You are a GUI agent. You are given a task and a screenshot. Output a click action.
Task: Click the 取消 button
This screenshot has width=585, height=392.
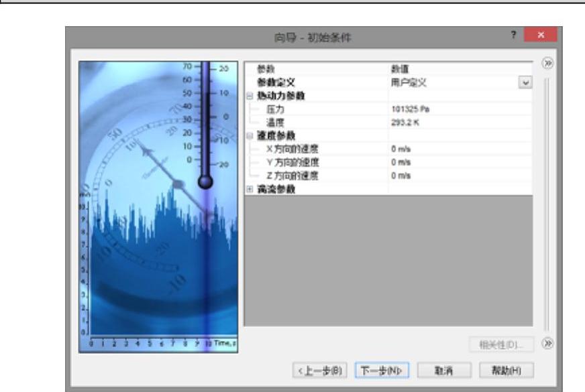tap(444, 371)
